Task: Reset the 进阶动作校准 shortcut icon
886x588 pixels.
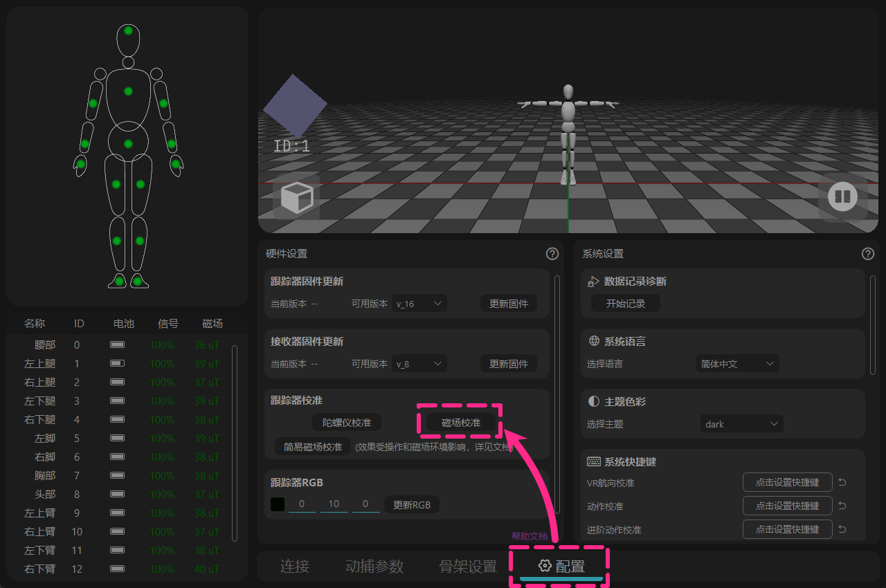Action: [x=842, y=529]
